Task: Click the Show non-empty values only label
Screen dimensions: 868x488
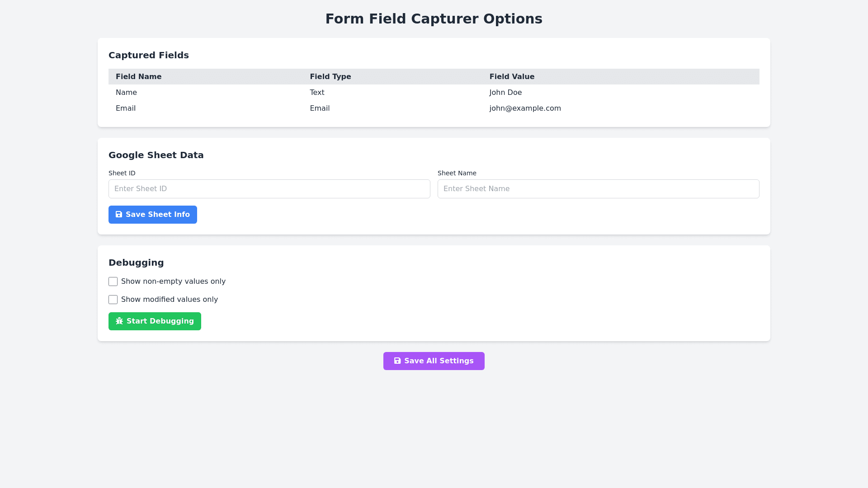Action: (x=173, y=282)
